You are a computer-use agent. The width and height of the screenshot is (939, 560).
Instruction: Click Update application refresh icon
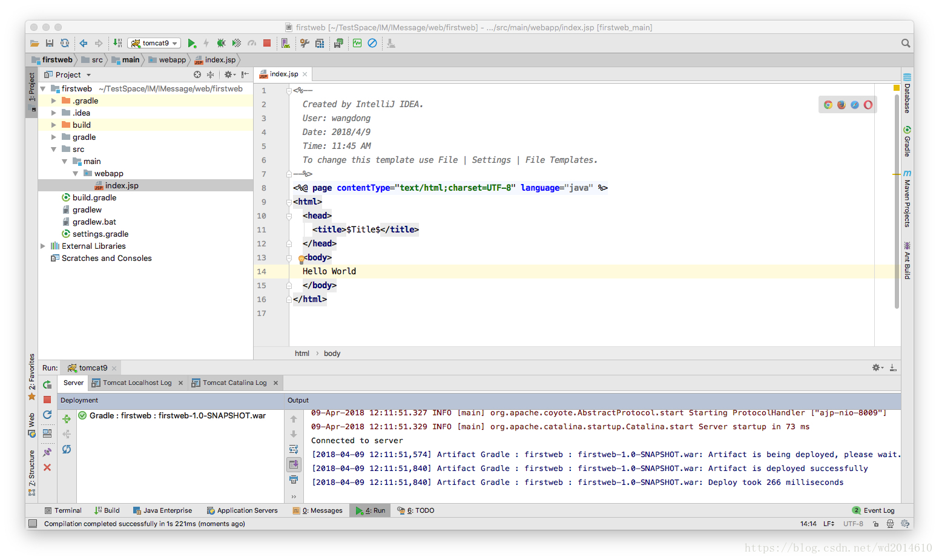[47, 415]
